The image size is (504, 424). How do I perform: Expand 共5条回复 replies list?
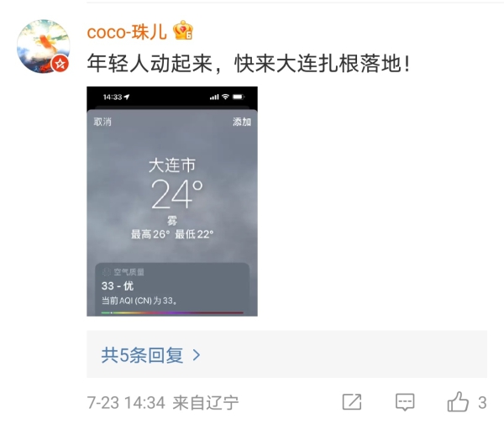pos(286,354)
